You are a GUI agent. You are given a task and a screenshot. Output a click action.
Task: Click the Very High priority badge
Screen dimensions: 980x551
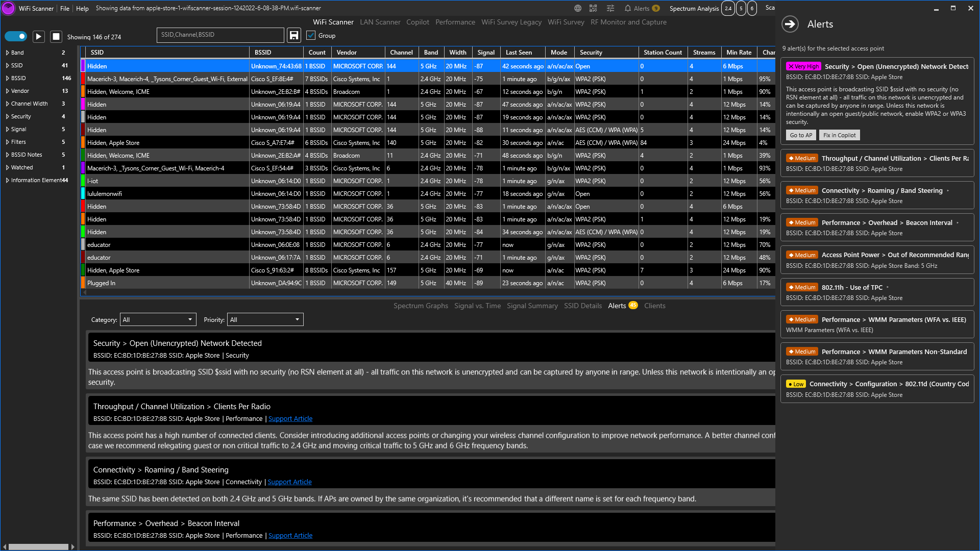tap(803, 66)
